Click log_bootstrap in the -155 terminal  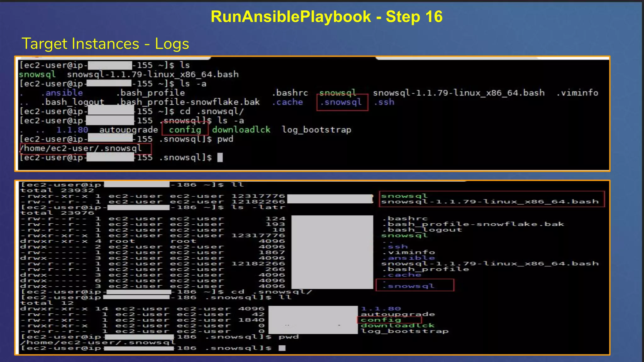pos(316,130)
